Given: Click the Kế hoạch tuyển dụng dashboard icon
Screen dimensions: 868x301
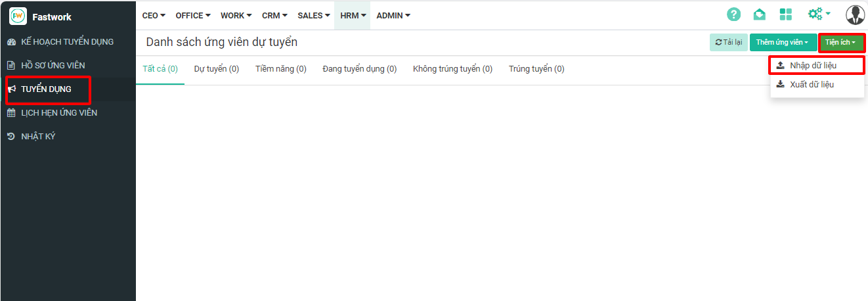Looking at the screenshot, I should coord(11,42).
